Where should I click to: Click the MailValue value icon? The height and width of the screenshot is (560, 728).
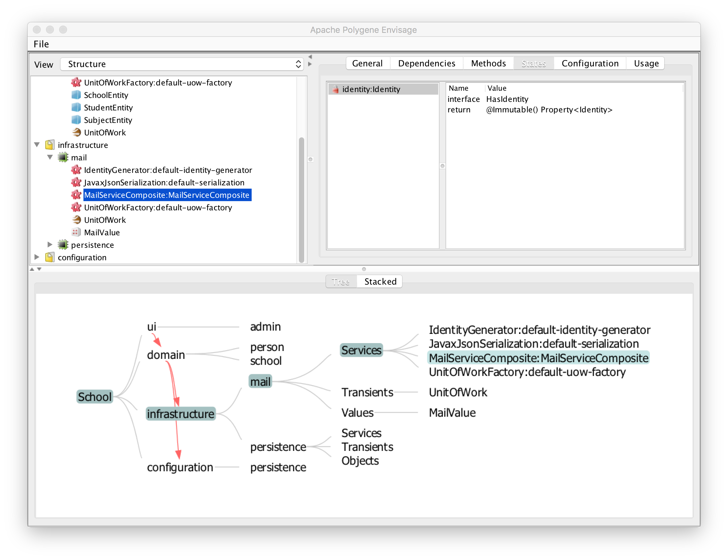(x=76, y=232)
